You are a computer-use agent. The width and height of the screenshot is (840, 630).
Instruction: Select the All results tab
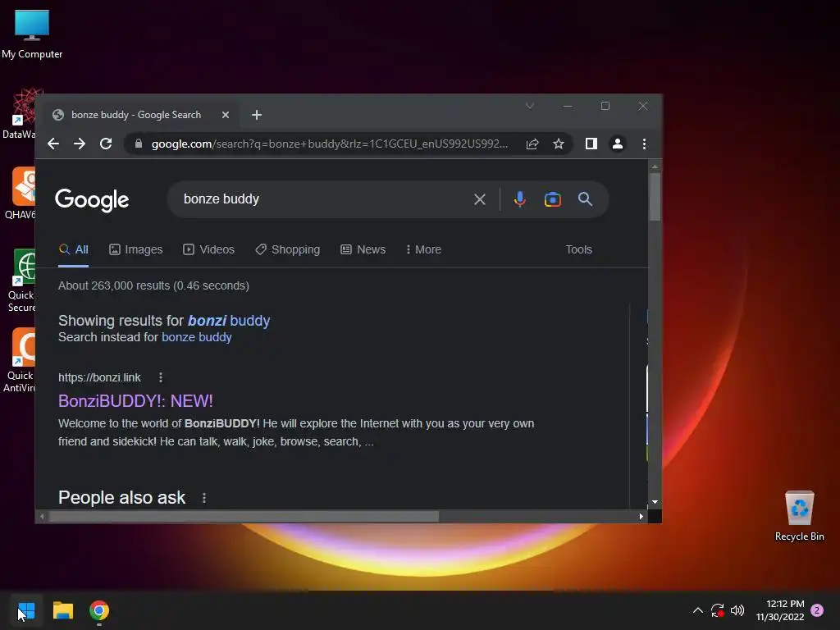(x=73, y=249)
